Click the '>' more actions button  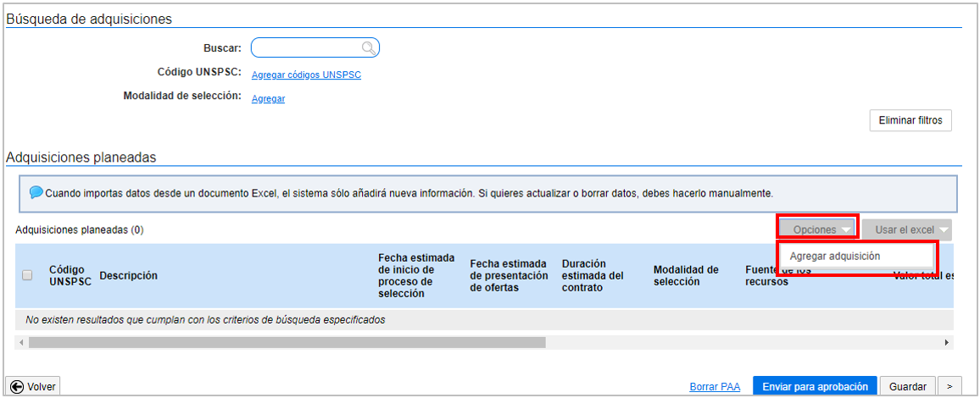pyautogui.click(x=950, y=386)
